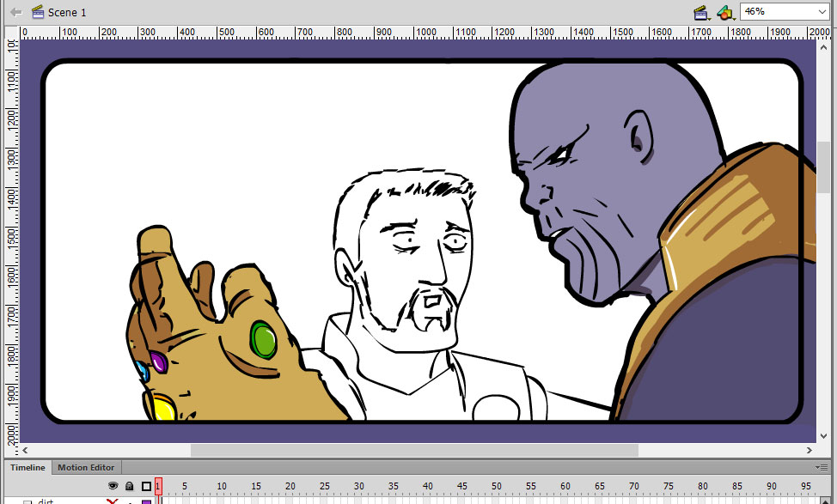Toggle show all layers as outlines

(146, 486)
